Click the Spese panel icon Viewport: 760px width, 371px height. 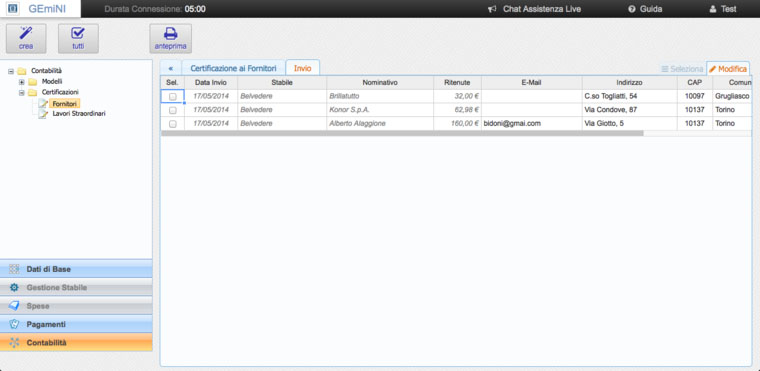click(x=15, y=306)
